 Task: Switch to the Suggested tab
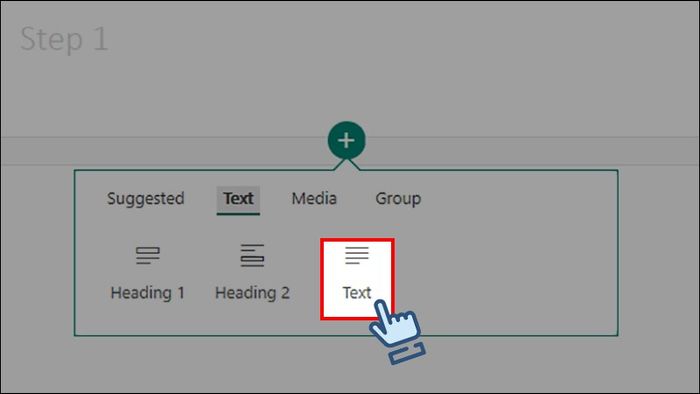point(146,199)
